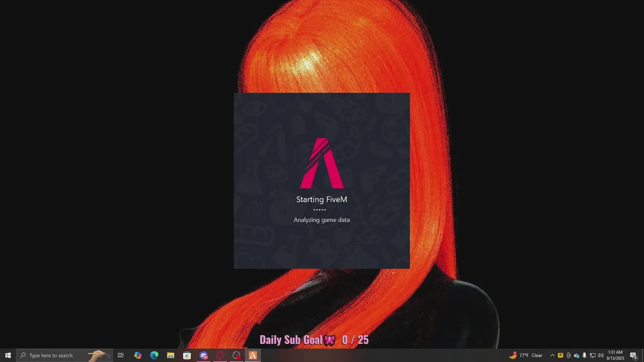
Task: Launch Microsoft Copilot from the taskbar
Action: point(137,355)
